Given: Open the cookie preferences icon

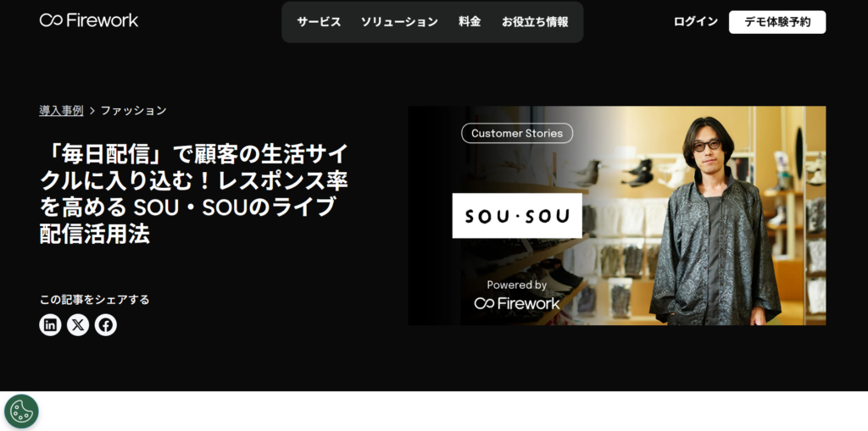Looking at the screenshot, I should tap(21, 411).
